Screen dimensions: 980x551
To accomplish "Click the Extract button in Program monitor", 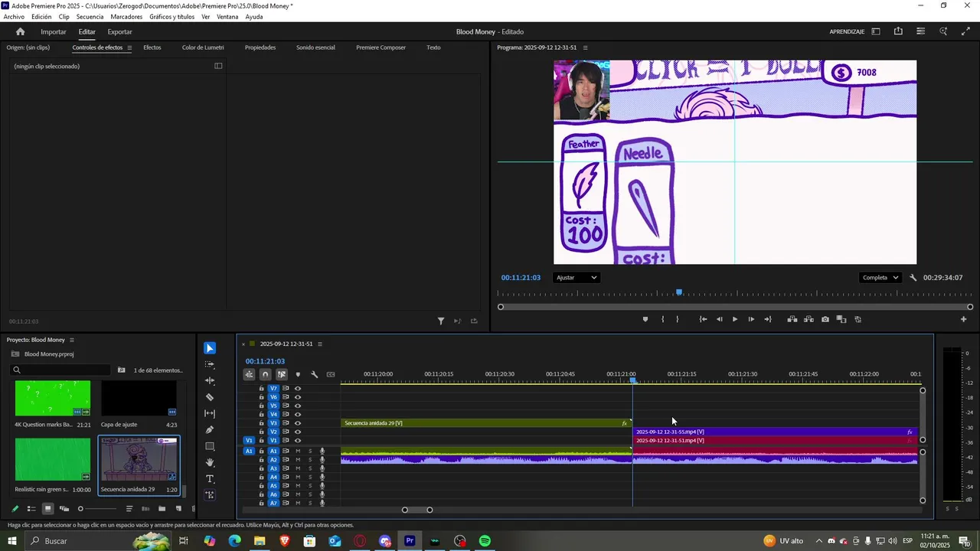I will coord(808,319).
